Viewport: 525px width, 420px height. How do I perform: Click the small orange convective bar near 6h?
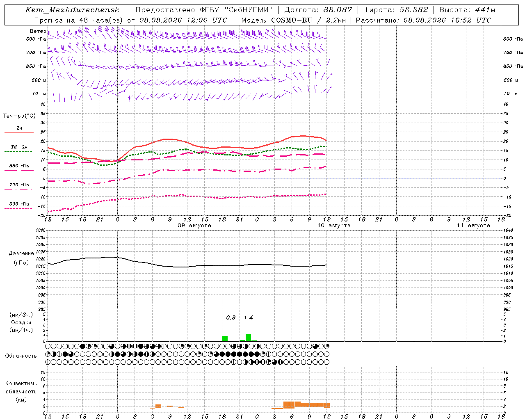coord(158,406)
